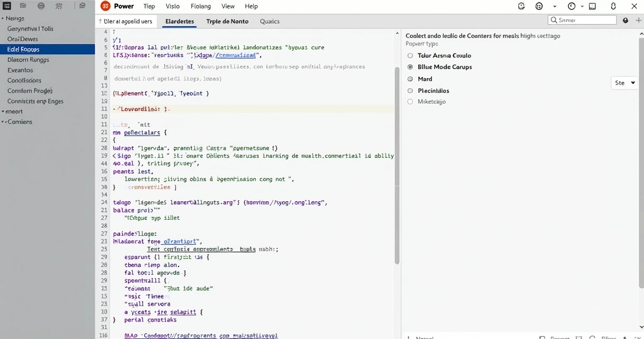Click the dark round icon beside the search box

pos(625,20)
